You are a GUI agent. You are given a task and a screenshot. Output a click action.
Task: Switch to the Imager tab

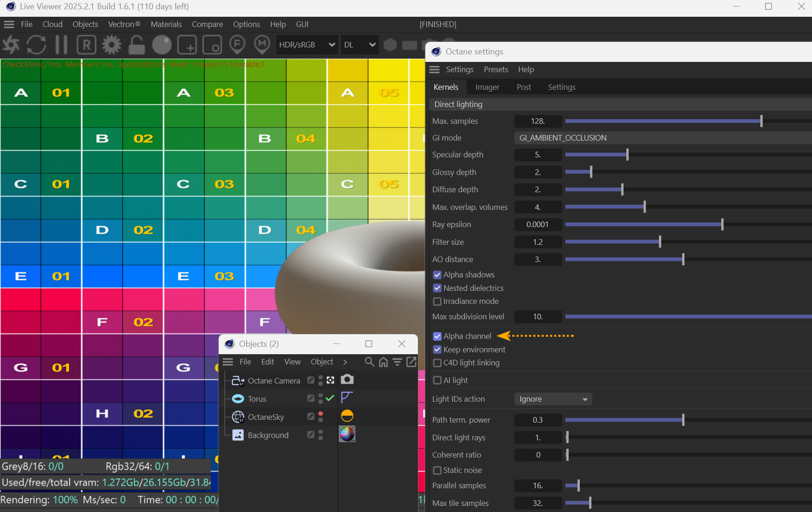tap(487, 87)
